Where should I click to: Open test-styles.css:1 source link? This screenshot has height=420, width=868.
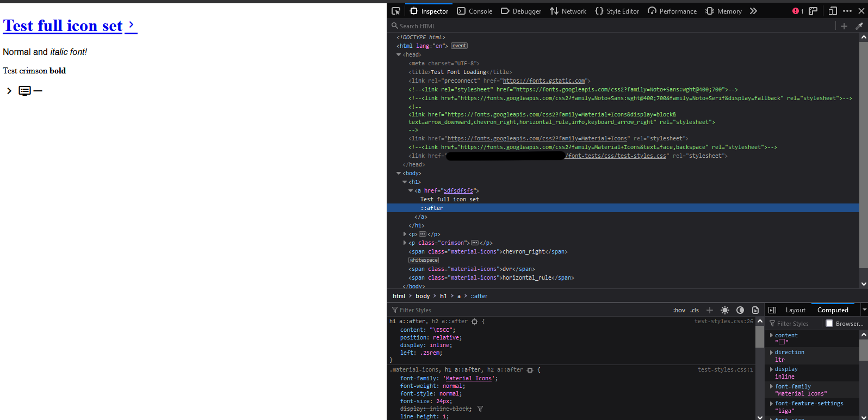[726, 370]
